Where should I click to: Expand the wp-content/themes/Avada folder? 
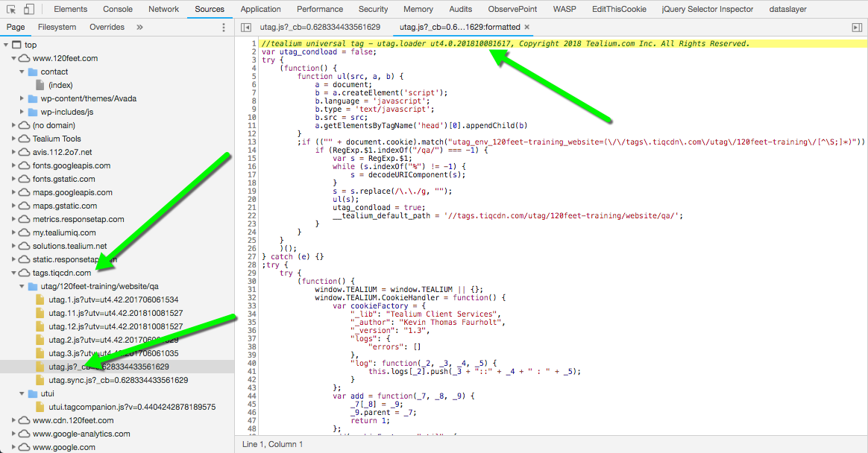coord(22,98)
